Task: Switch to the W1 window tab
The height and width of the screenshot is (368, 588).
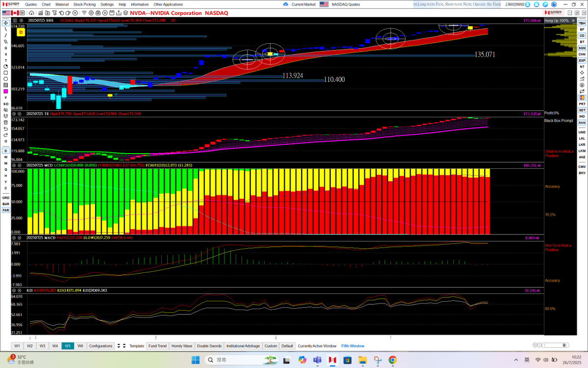Action: (x=17, y=346)
